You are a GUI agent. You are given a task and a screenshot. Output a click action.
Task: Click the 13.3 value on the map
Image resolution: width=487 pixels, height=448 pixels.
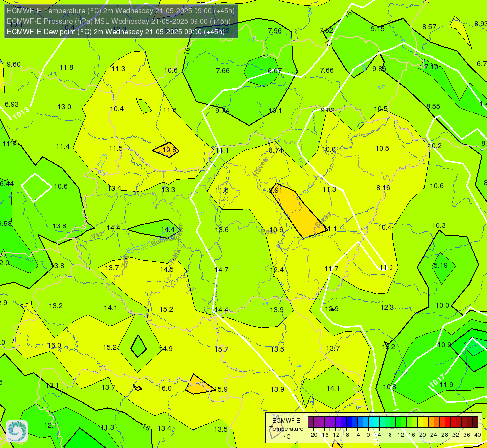168,190
